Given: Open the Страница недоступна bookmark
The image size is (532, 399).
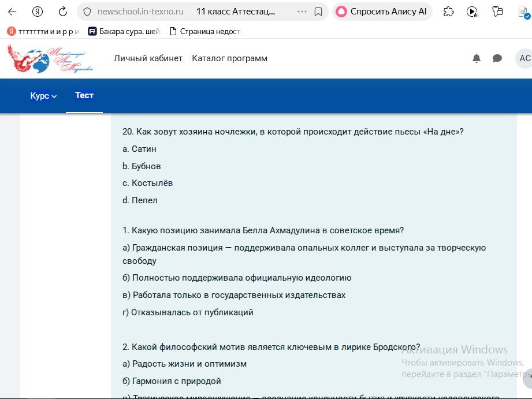Looking at the screenshot, I should (206, 32).
